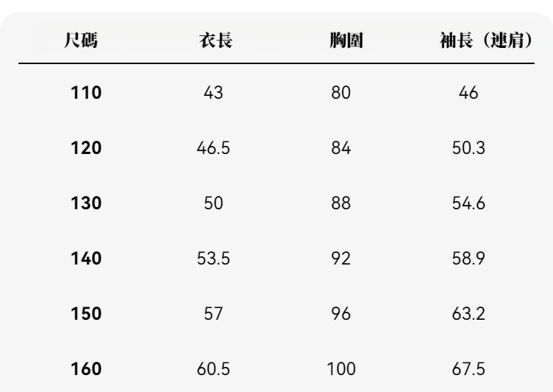This screenshot has width=553, height=392.
Task: Select size 120 row label
Action: [x=86, y=148]
